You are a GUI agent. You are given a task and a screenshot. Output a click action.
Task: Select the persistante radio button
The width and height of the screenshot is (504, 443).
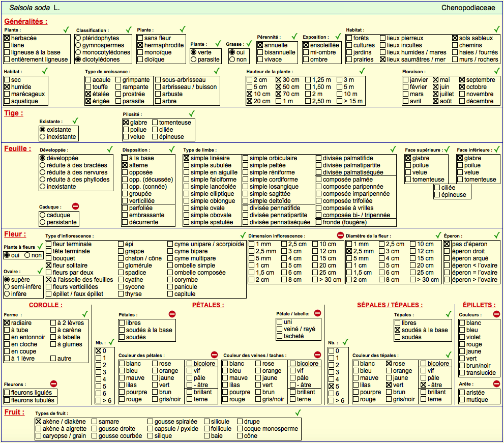pyautogui.click(x=42, y=222)
